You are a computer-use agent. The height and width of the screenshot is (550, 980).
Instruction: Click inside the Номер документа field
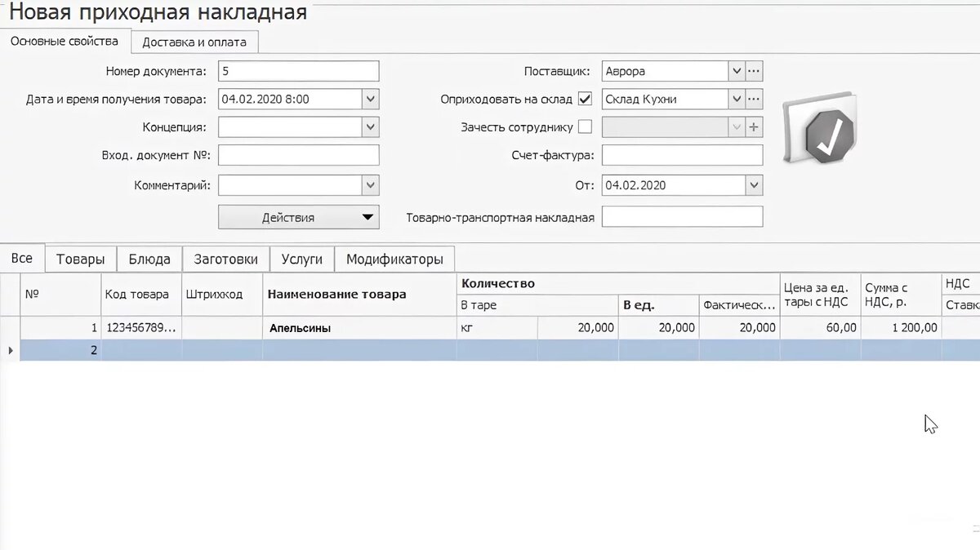coord(298,71)
